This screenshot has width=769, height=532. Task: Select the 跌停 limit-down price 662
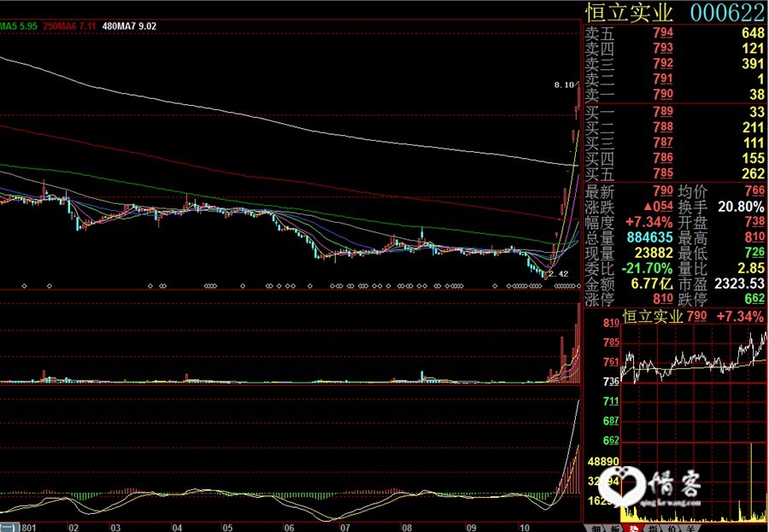(755, 298)
